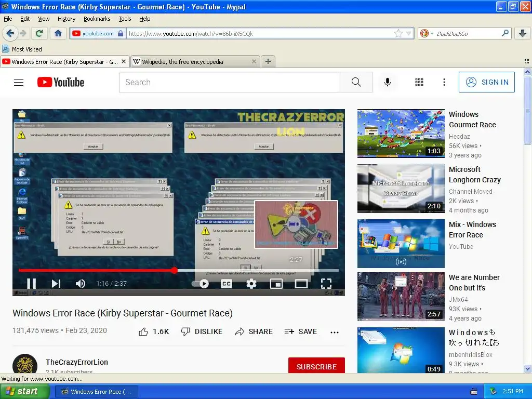Viewport: 532px width, 399px height.
Task: Open the Windows Start menu
Action: (24, 392)
